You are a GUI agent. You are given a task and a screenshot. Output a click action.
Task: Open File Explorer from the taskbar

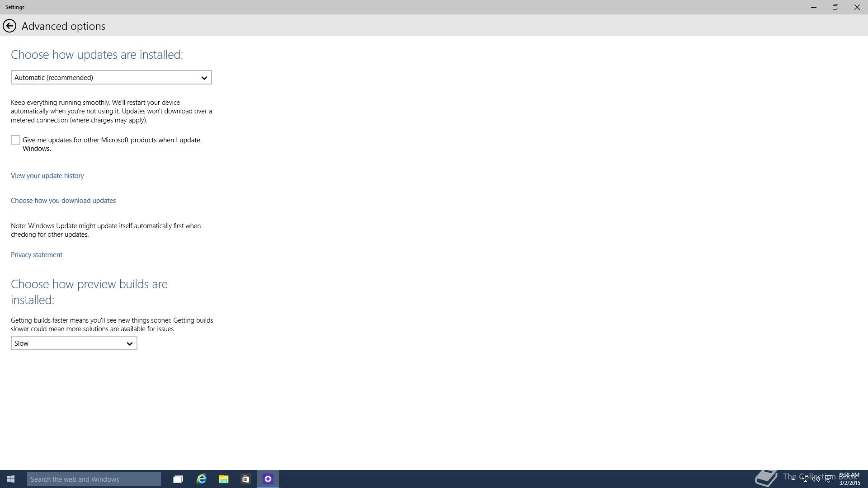pyautogui.click(x=223, y=479)
